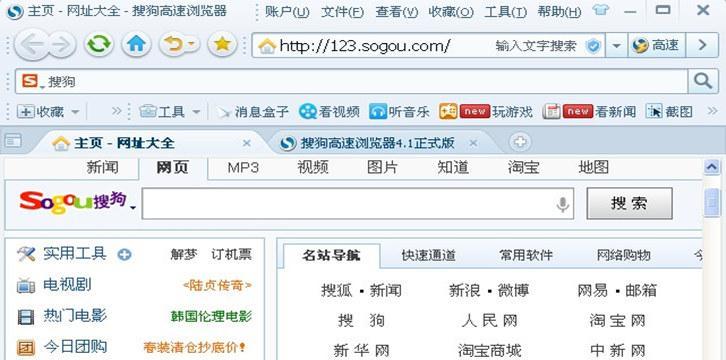
Task: Open the 工具(T) menu
Action: (x=506, y=12)
